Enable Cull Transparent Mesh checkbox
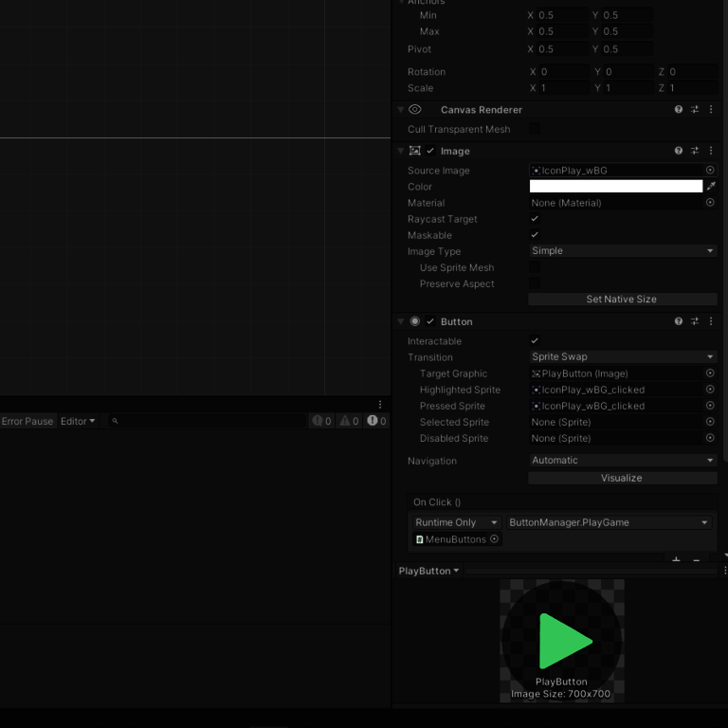 535,129
